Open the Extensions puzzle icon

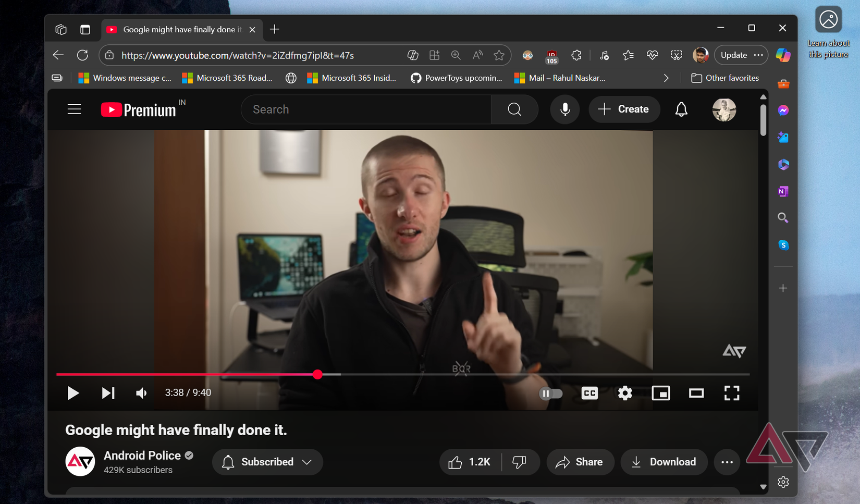click(x=576, y=55)
